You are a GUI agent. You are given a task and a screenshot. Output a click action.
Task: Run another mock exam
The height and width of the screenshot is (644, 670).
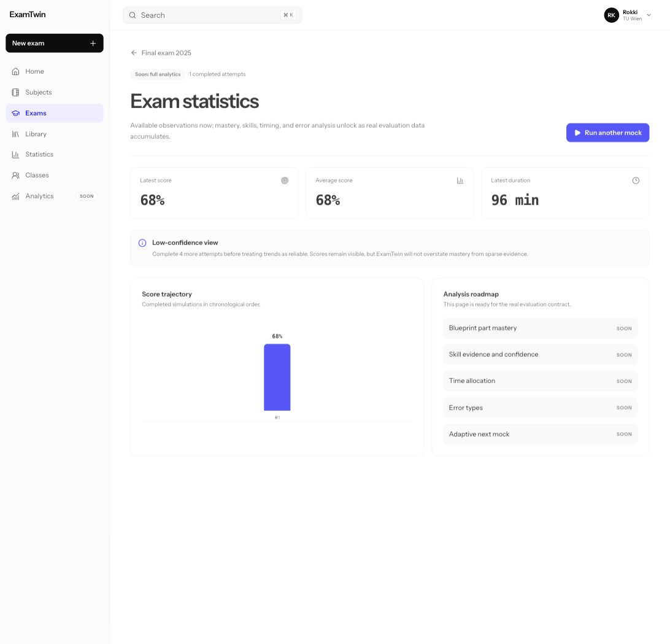click(607, 133)
